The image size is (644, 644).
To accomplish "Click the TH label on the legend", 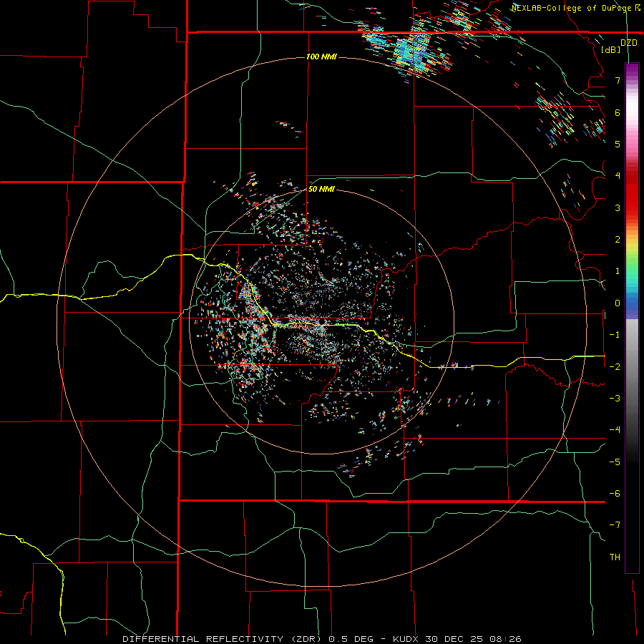I will [x=615, y=557].
